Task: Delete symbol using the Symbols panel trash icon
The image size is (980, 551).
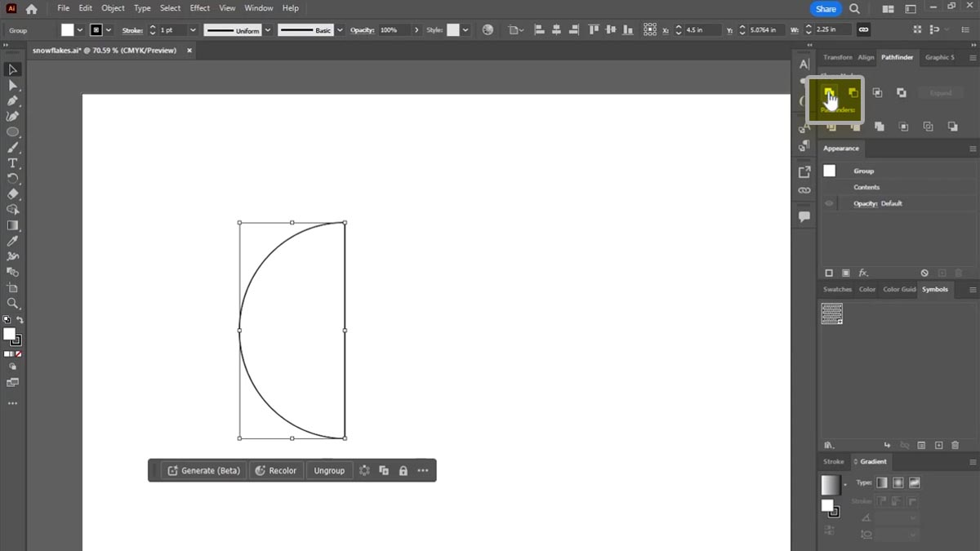Action: (x=955, y=445)
